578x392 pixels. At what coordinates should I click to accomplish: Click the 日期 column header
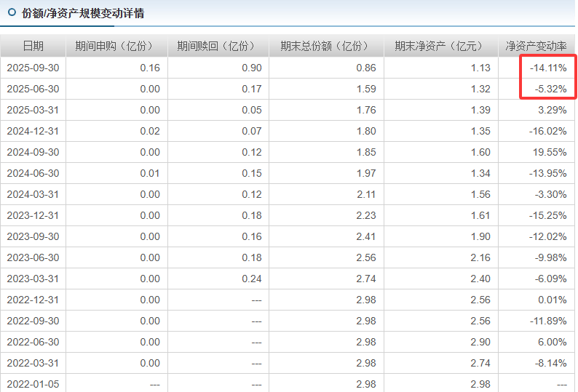(x=33, y=46)
